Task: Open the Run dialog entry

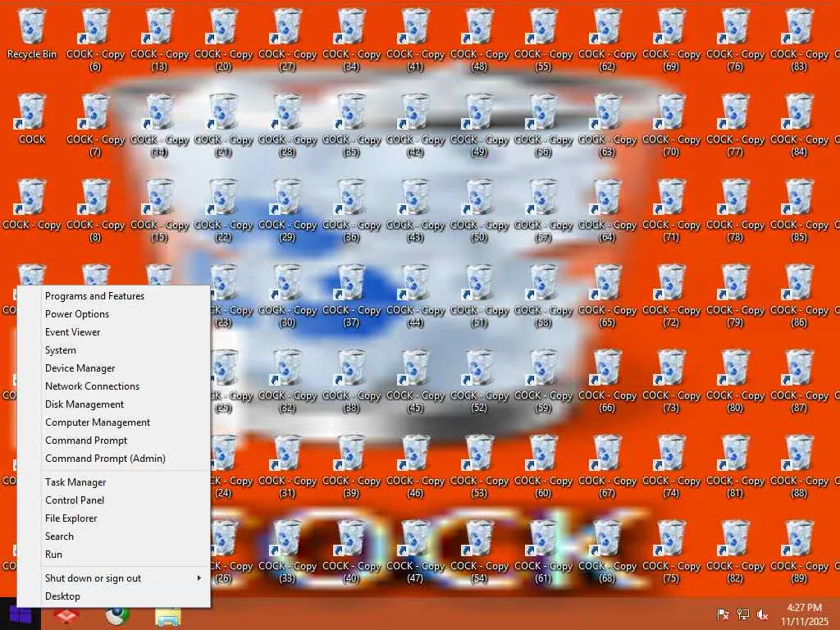Action: [114, 554]
